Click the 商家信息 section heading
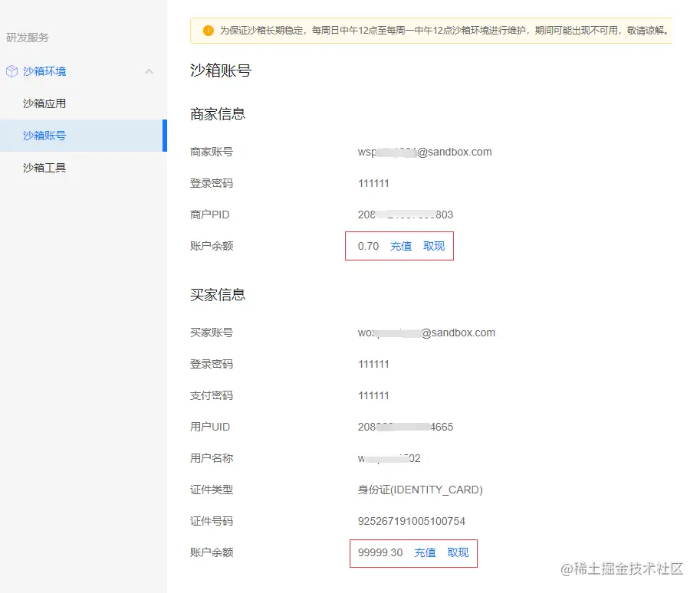This screenshot has height=593, width=700. (218, 114)
